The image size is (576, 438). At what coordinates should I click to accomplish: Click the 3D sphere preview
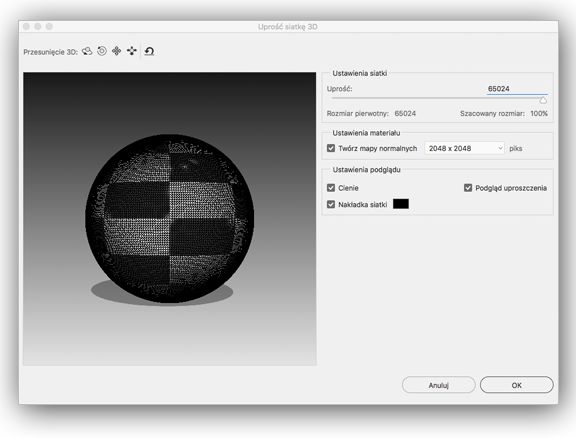point(170,219)
